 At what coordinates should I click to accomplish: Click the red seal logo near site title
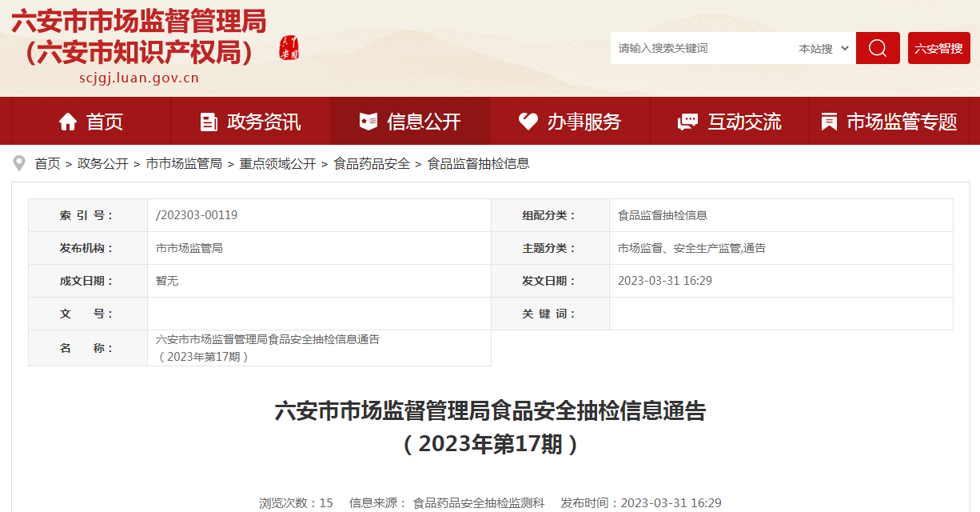(x=289, y=49)
